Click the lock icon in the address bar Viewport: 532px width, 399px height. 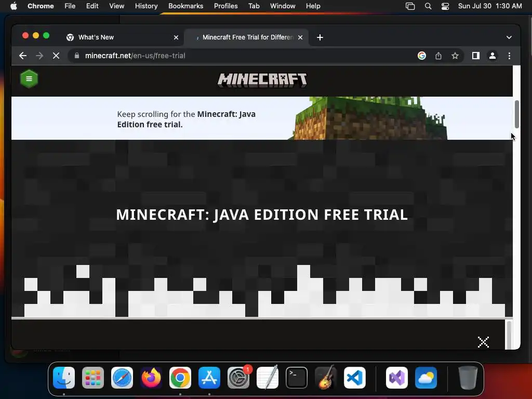pyautogui.click(x=77, y=56)
